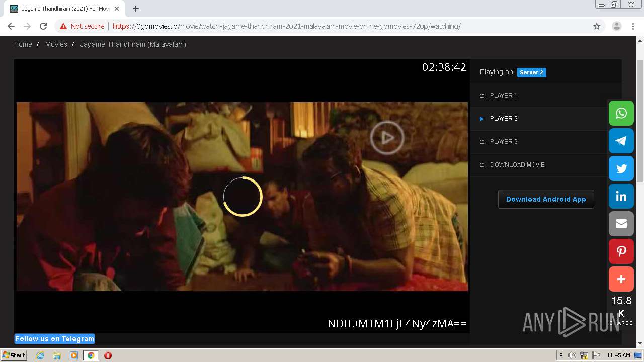Go forward to the next page
644x362 pixels.
click(x=27, y=26)
